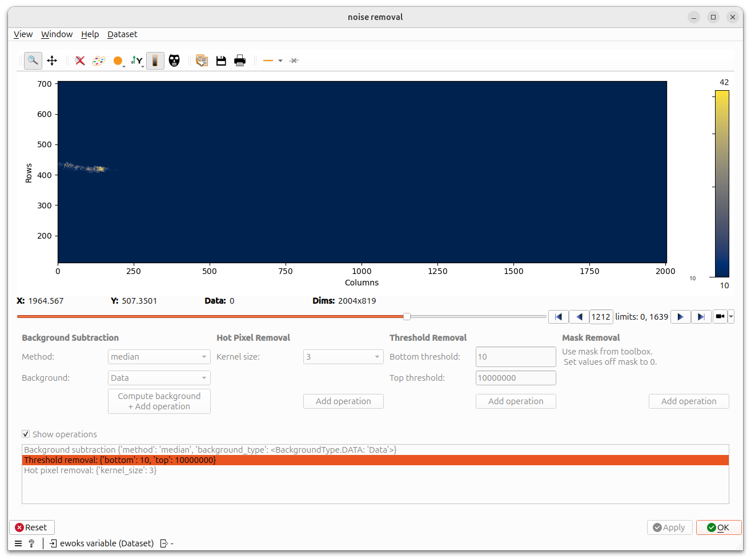Viewport: 751px width, 560px height.
Task: Click the frame browser slider handle
Action: (x=407, y=316)
